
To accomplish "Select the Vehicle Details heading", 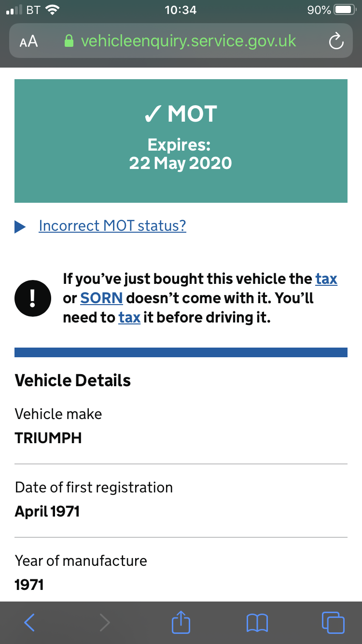I will click(x=73, y=380).
